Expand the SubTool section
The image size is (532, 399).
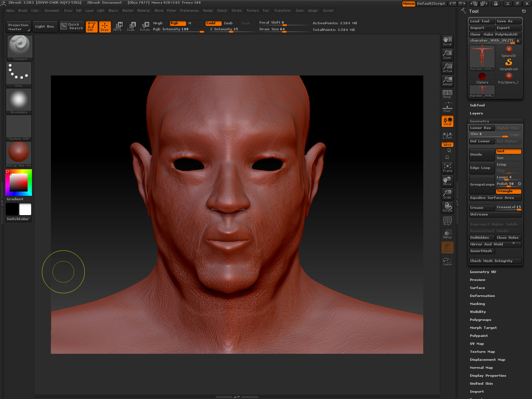click(477, 105)
